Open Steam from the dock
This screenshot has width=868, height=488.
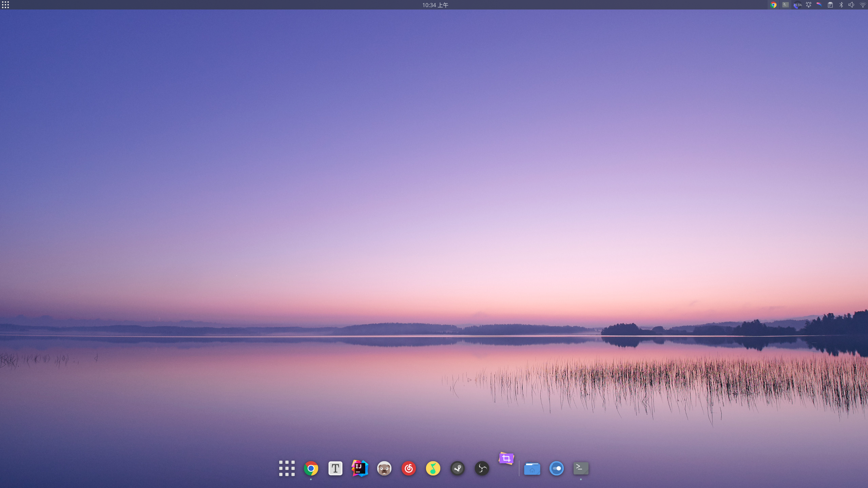point(457,468)
